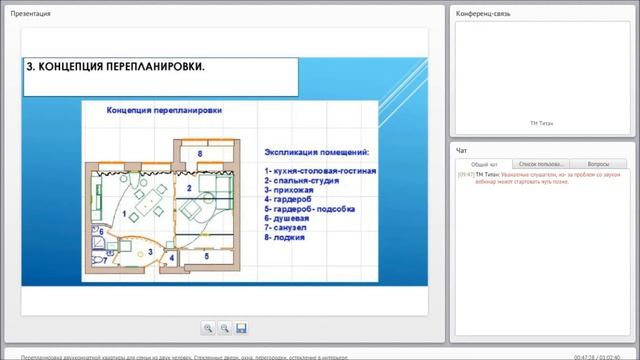
Task: Click the Чат panel title
Action: [461, 151]
